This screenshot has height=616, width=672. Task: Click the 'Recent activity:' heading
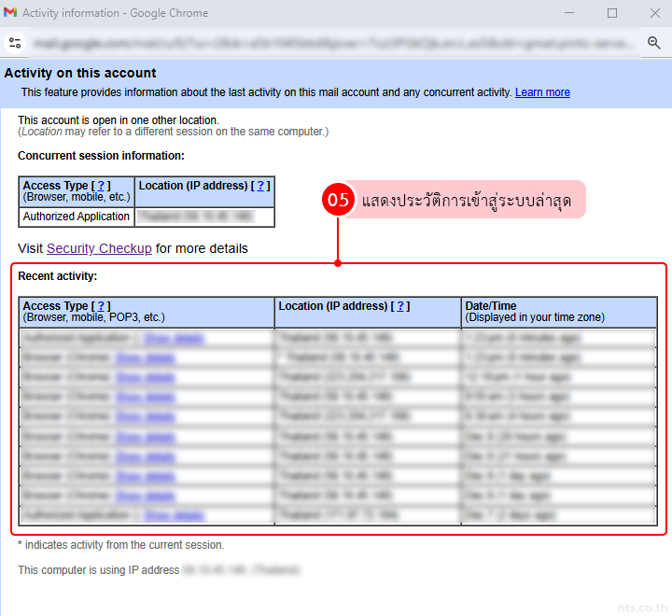(x=58, y=276)
